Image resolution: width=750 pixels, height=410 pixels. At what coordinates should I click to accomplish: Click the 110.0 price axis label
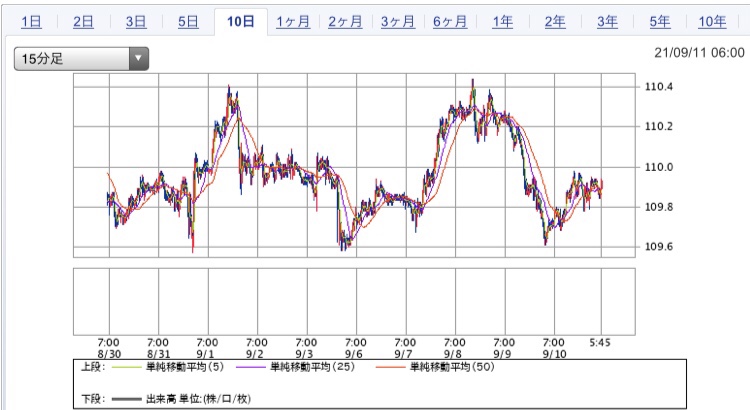click(659, 167)
